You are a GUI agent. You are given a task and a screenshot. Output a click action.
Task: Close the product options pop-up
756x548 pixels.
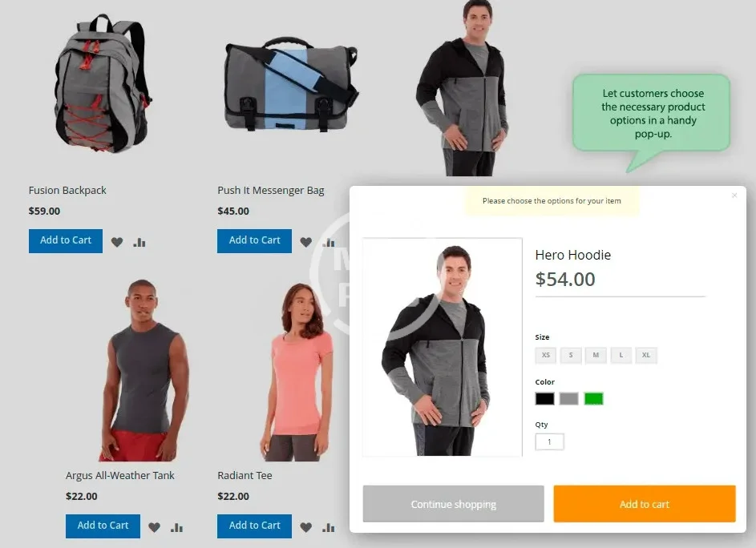[734, 195]
